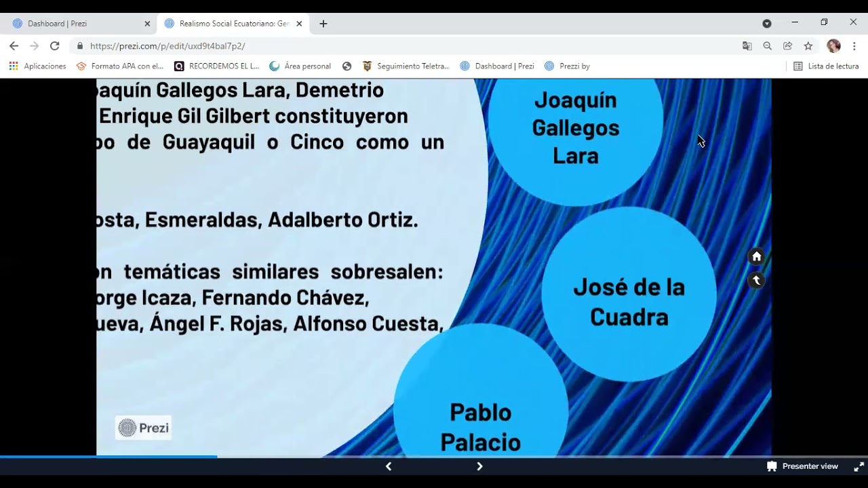The image size is (868, 488).
Task: Open Presenter view
Action: point(802,466)
